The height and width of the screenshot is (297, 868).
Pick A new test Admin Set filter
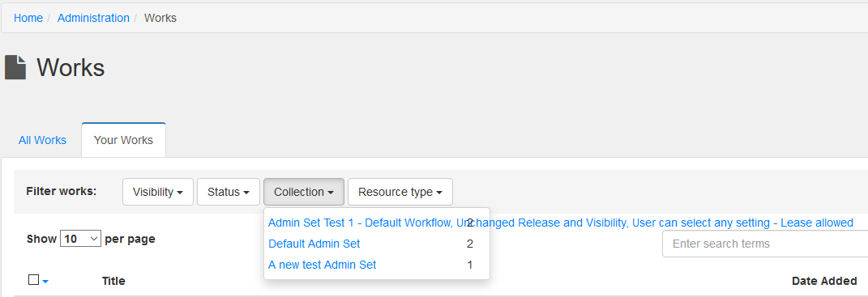(x=323, y=265)
